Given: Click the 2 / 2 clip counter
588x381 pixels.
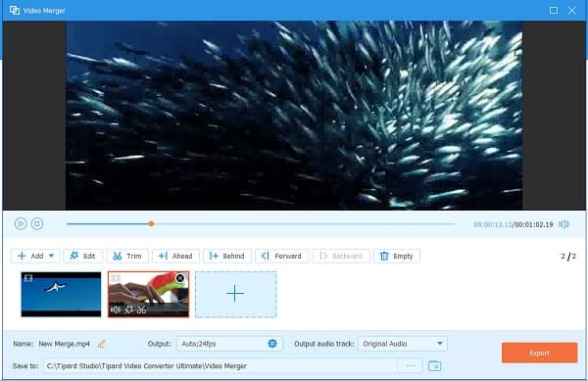Looking at the screenshot, I should [x=568, y=257].
